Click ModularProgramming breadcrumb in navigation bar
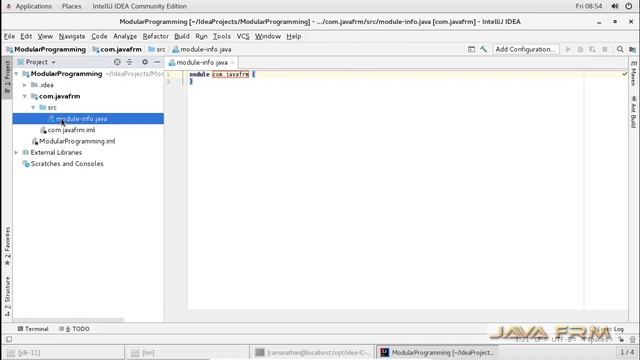 [46, 49]
